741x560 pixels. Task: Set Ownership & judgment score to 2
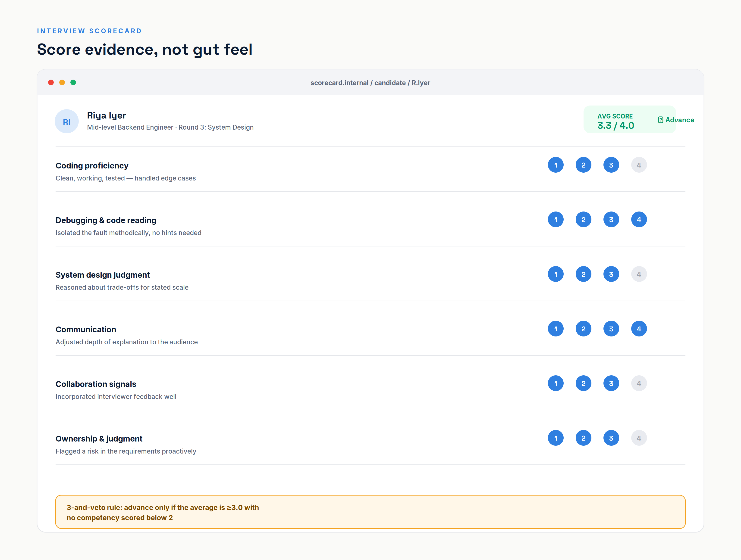click(583, 438)
